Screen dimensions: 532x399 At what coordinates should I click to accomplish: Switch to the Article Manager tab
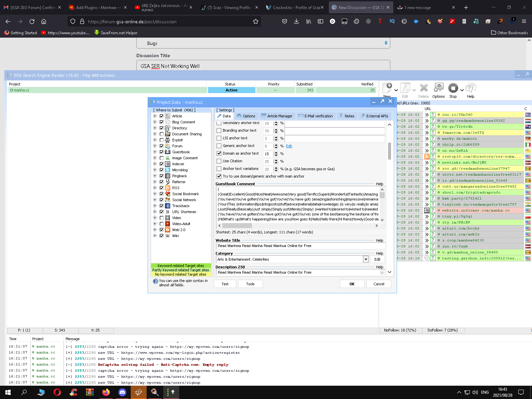click(277, 116)
